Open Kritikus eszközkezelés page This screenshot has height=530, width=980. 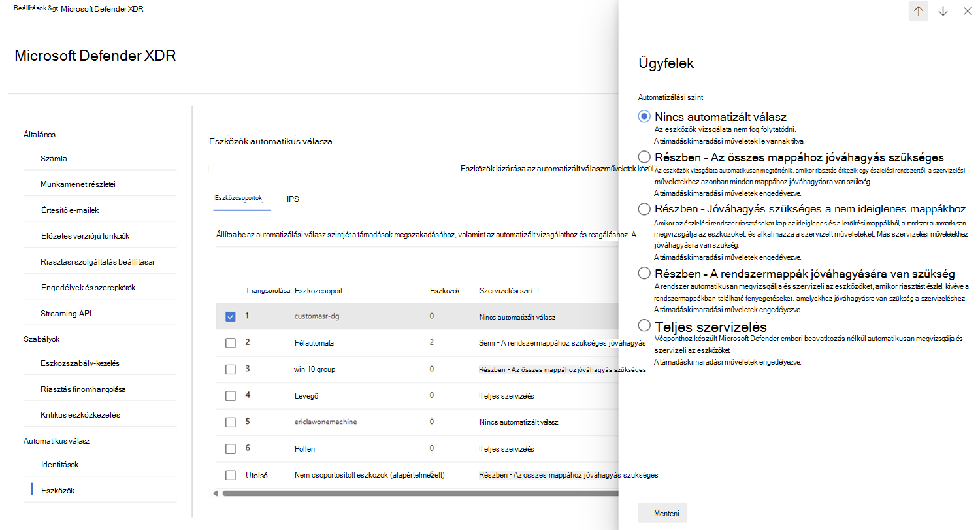[80, 415]
